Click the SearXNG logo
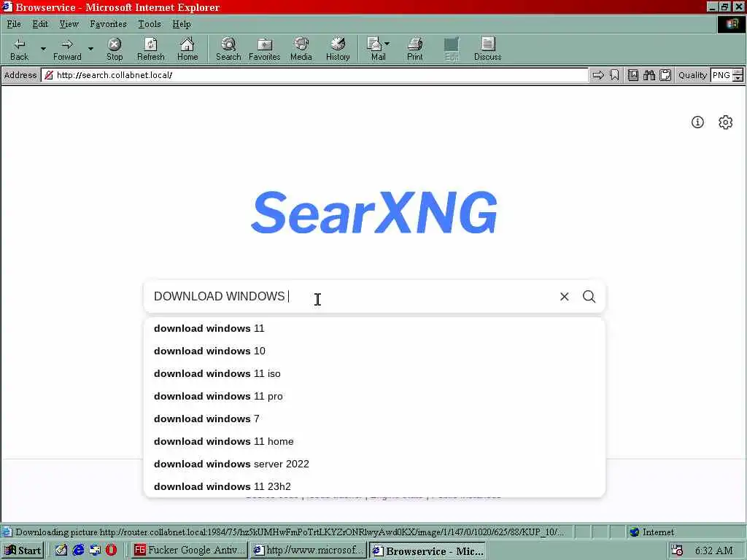 coord(374,212)
